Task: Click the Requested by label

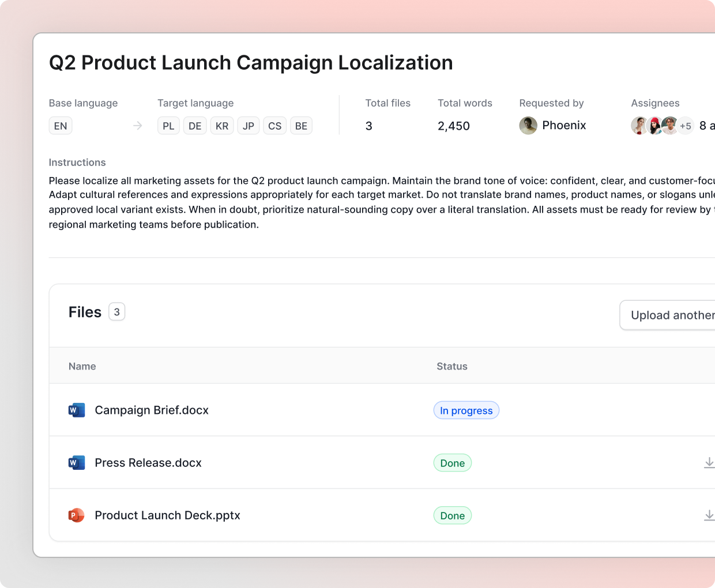Action: (x=551, y=103)
